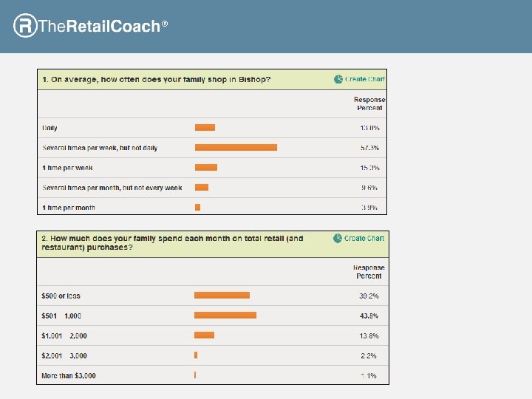
Task: Click the 'More than $3,000' answer label
Action: point(69,376)
